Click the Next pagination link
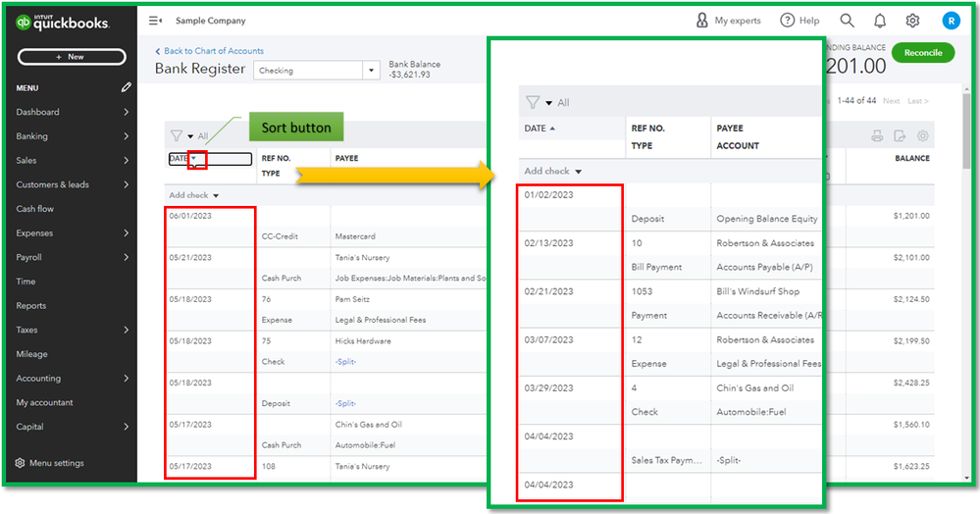The image size is (980, 514). pos(892,101)
